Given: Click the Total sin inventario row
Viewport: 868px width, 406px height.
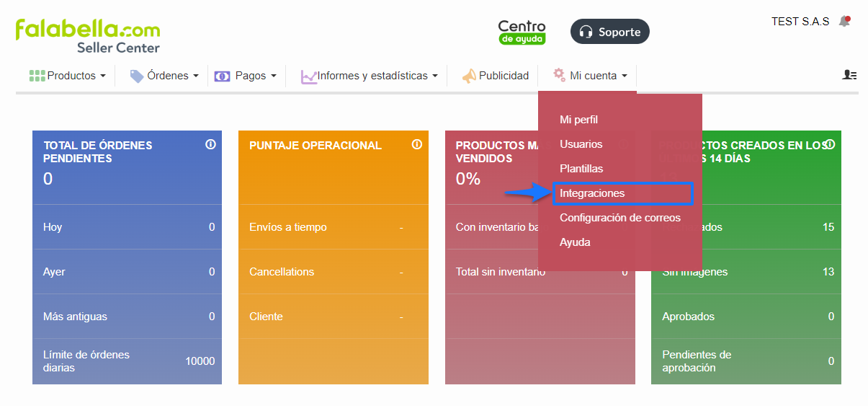Looking at the screenshot, I should 540,272.
